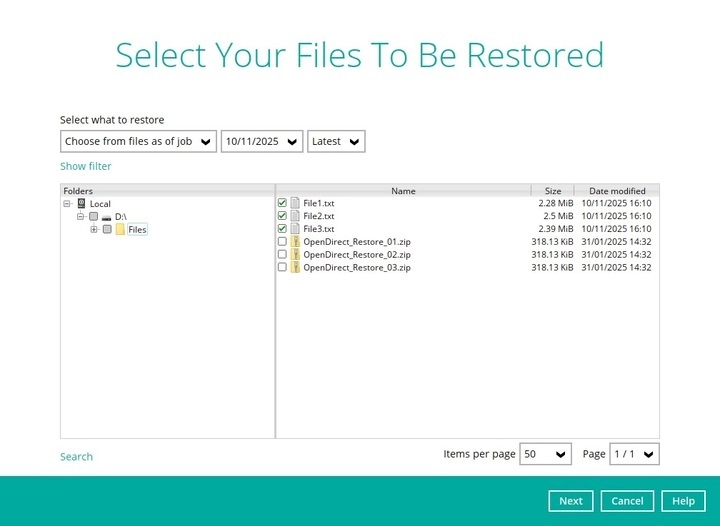The image size is (720, 526).
Task: Click the Folders panel header
Action: [168, 191]
